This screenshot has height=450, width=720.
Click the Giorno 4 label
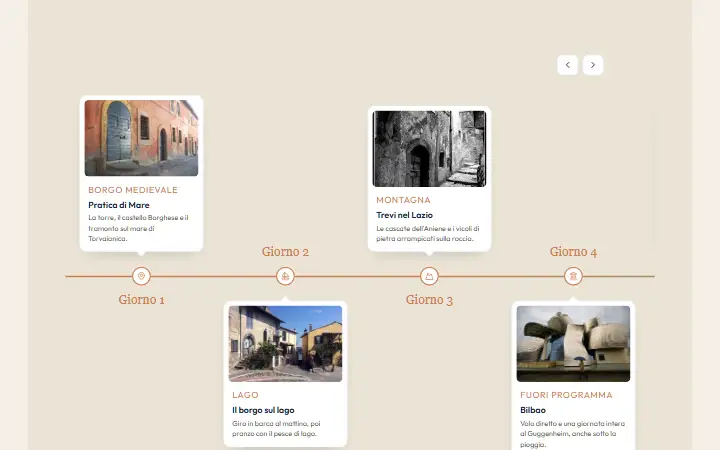coord(573,252)
